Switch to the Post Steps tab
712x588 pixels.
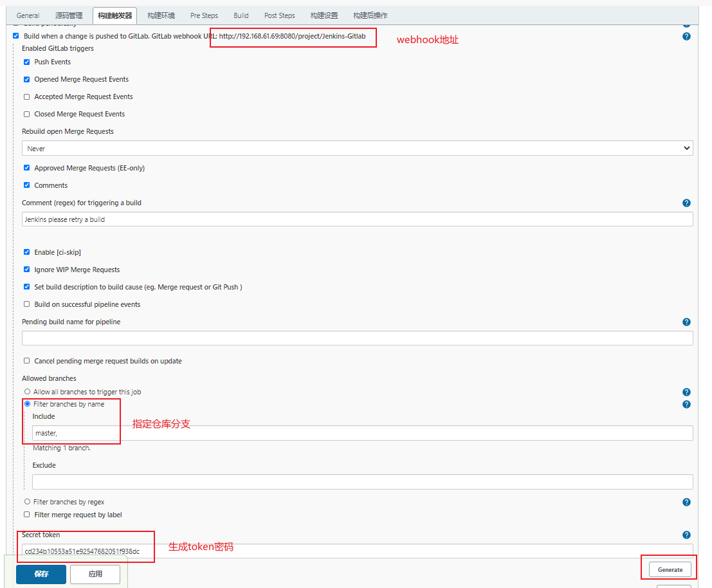(x=280, y=15)
